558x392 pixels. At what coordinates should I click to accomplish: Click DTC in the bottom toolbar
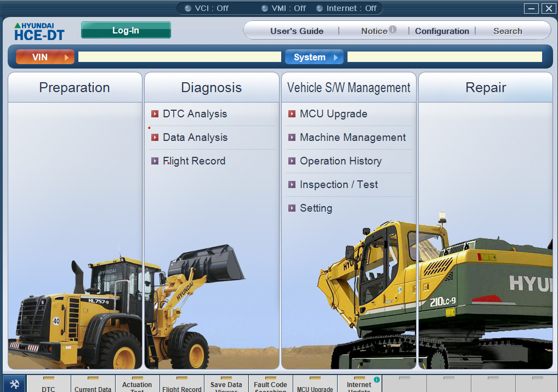pyautogui.click(x=49, y=384)
